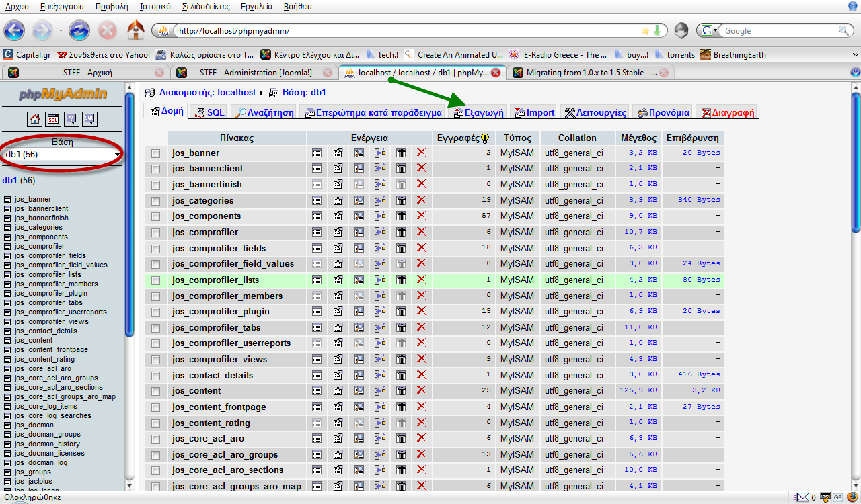Viewport: 861px width, 504px height.
Task: Click the browser Back arrow button
Action: coord(14,30)
